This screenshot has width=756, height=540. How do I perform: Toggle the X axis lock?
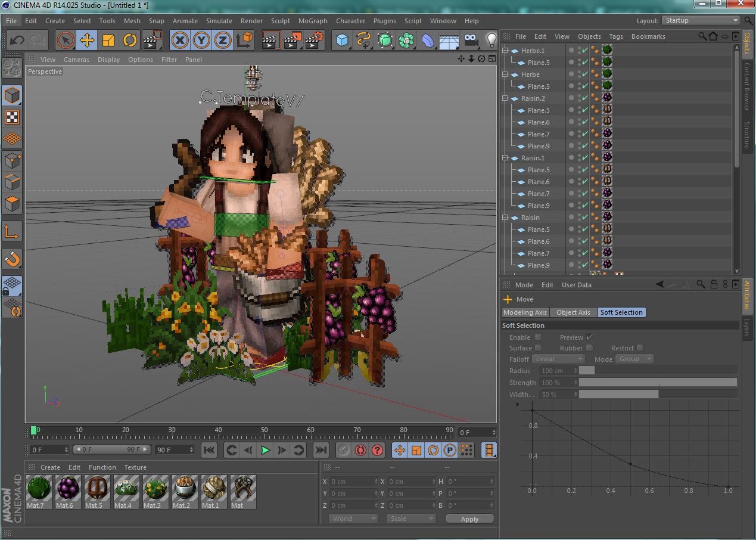pos(180,41)
